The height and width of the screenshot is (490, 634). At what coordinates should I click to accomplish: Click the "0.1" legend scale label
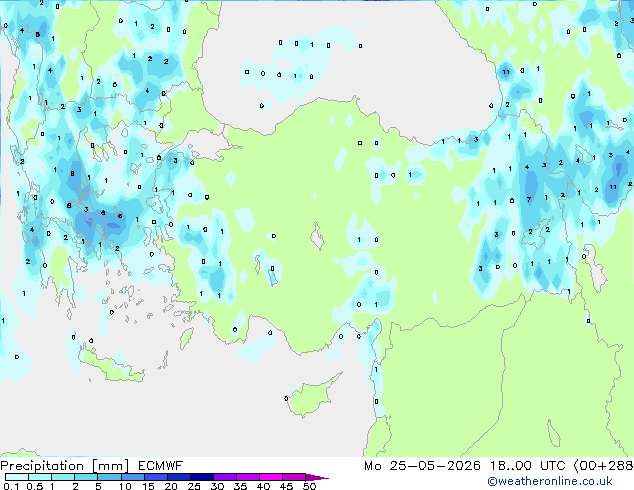pos(11,486)
